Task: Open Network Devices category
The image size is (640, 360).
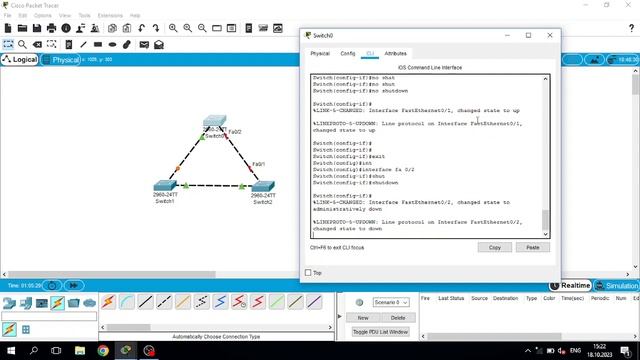Action: coord(9,303)
